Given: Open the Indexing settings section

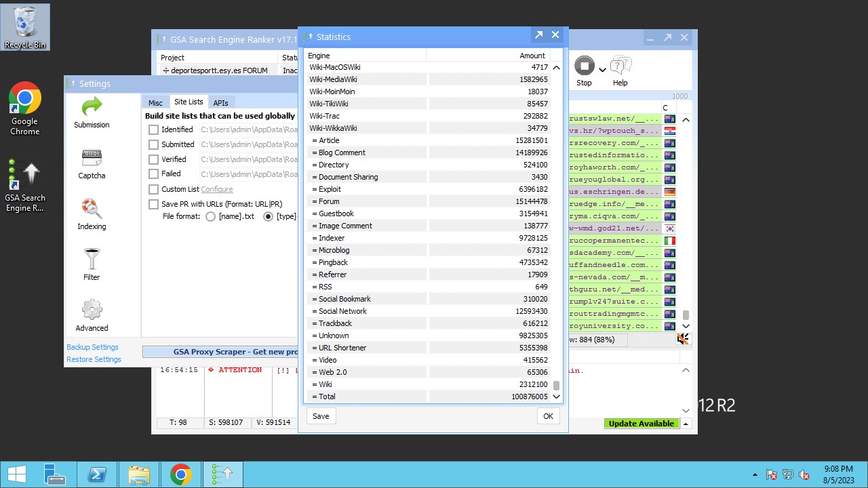Looking at the screenshot, I should (92, 214).
